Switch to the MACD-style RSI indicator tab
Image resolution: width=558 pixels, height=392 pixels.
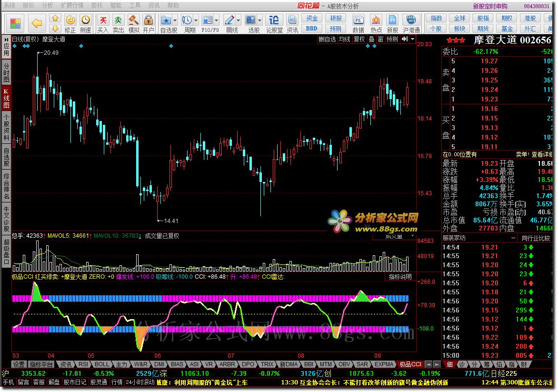(83, 364)
